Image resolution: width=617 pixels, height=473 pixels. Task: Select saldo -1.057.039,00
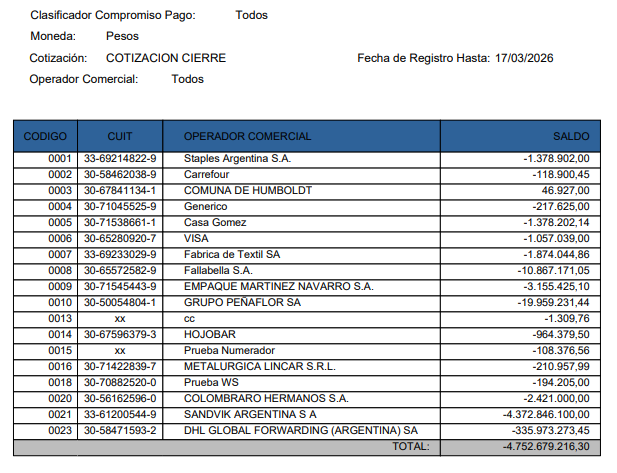556,238
